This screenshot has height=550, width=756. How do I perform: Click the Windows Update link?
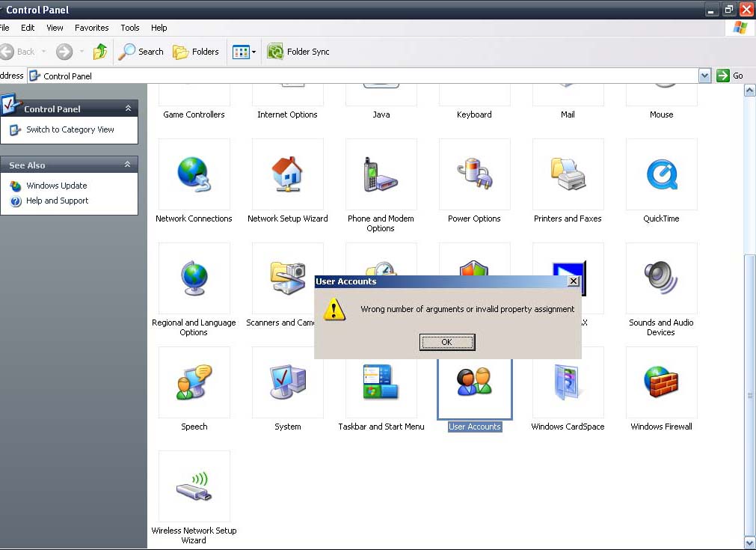tap(57, 186)
